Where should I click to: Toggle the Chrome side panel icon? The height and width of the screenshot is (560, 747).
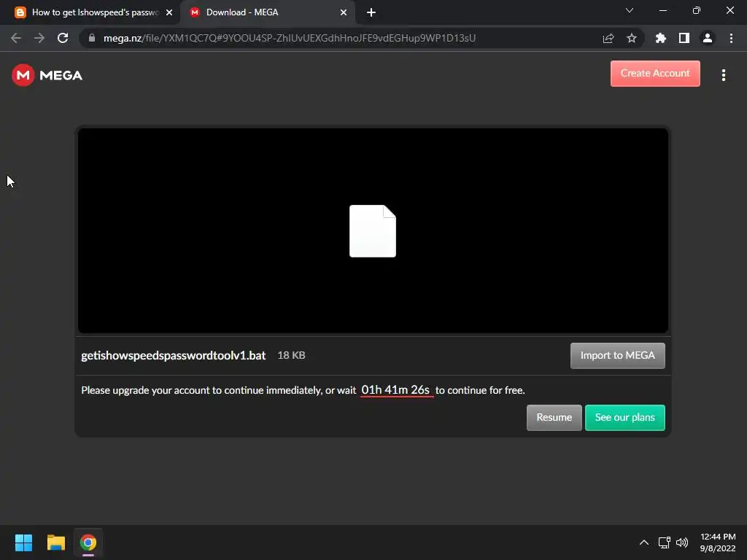[x=684, y=38]
